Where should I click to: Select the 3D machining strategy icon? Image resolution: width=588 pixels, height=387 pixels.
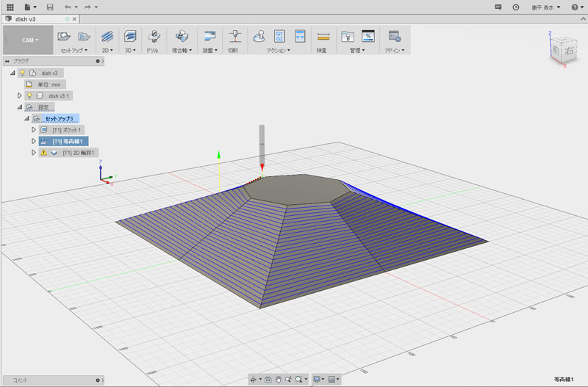point(130,36)
